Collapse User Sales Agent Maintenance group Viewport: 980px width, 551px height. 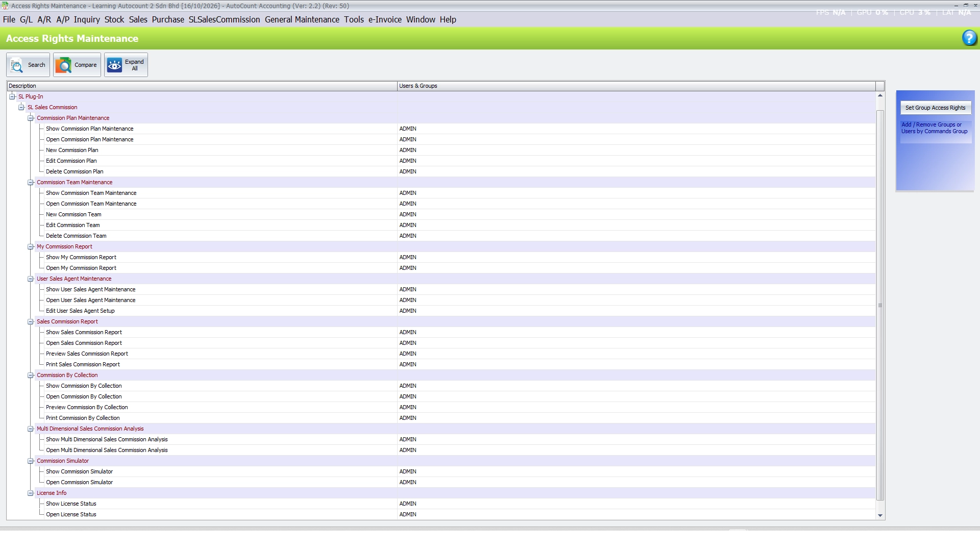coord(31,279)
